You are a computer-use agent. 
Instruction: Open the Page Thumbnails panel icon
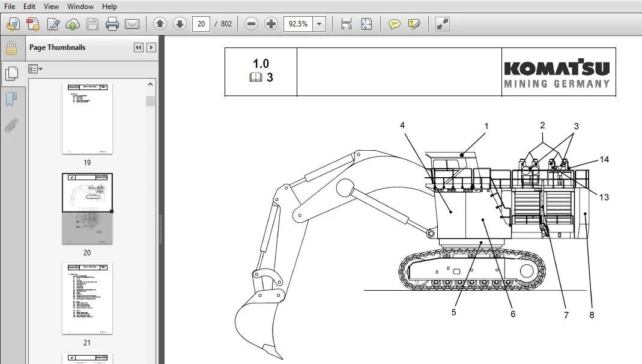(x=11, y=74)
